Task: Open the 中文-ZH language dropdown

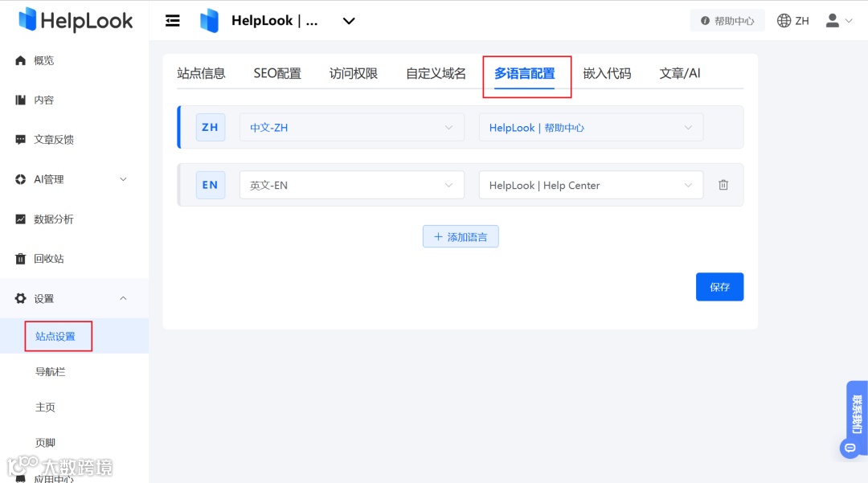Action: click(351, 127)
